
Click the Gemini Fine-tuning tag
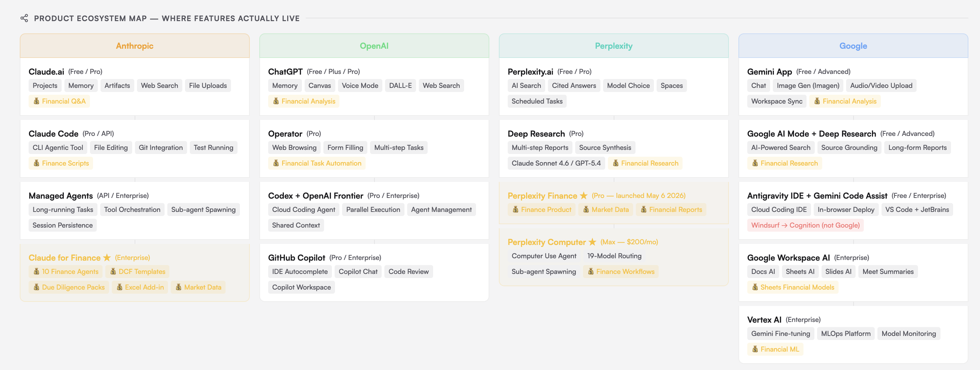781,334
